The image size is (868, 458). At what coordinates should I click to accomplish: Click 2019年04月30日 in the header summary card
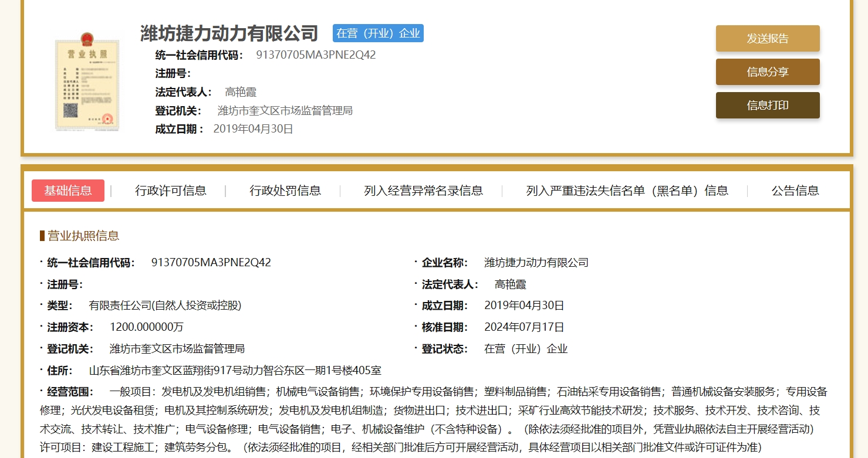253,129
